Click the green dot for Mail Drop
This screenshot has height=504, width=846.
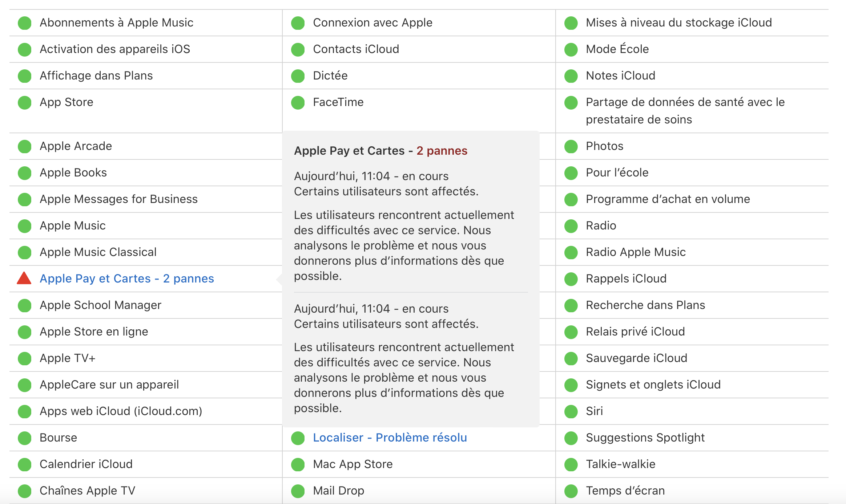click(298, 491)
